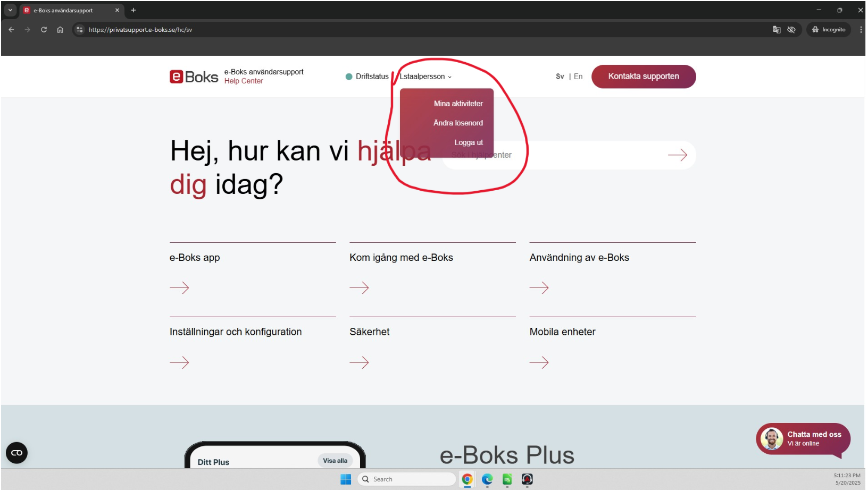Open the e-Boks app category
This screenshot has height=491, width=868.
coord(195,258)
